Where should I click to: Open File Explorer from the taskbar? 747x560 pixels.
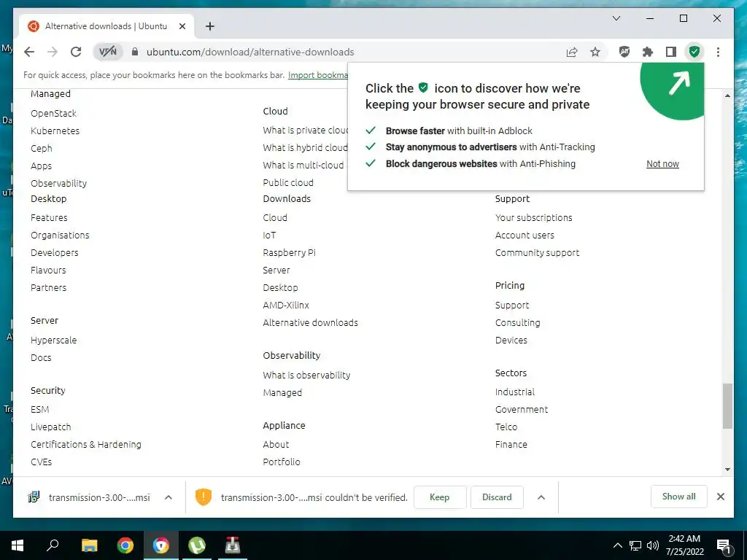coord(89,545)
